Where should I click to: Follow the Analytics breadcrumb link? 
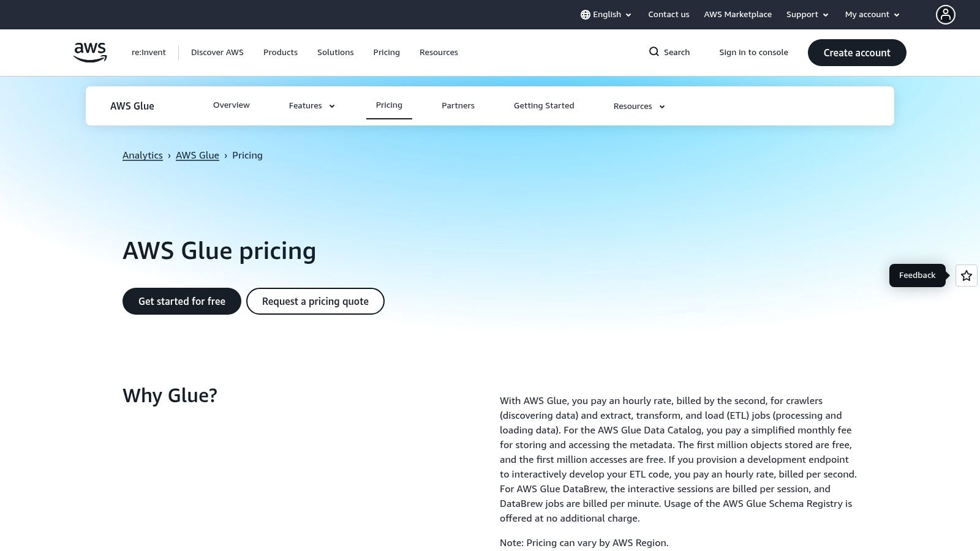coord(143,156)
